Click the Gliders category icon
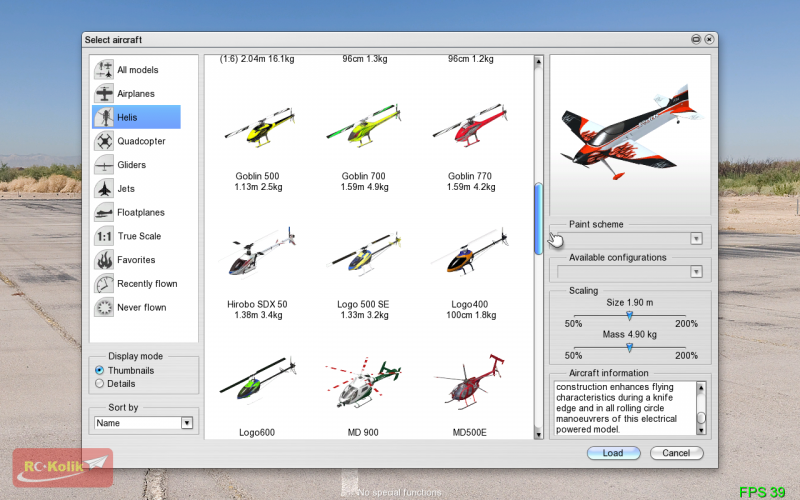The image size is (800, 500). point(104,165)
